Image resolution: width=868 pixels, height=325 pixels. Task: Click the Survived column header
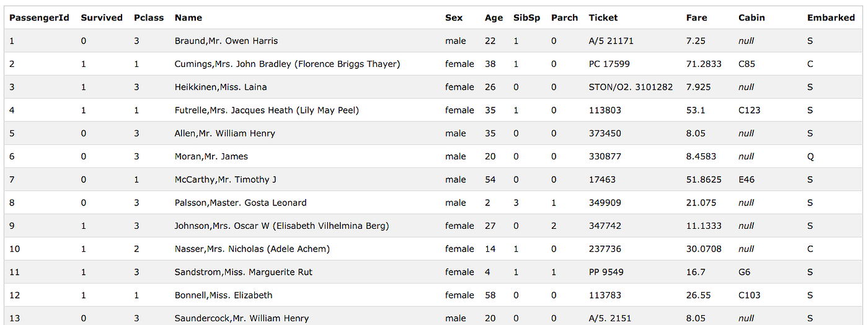102,18
